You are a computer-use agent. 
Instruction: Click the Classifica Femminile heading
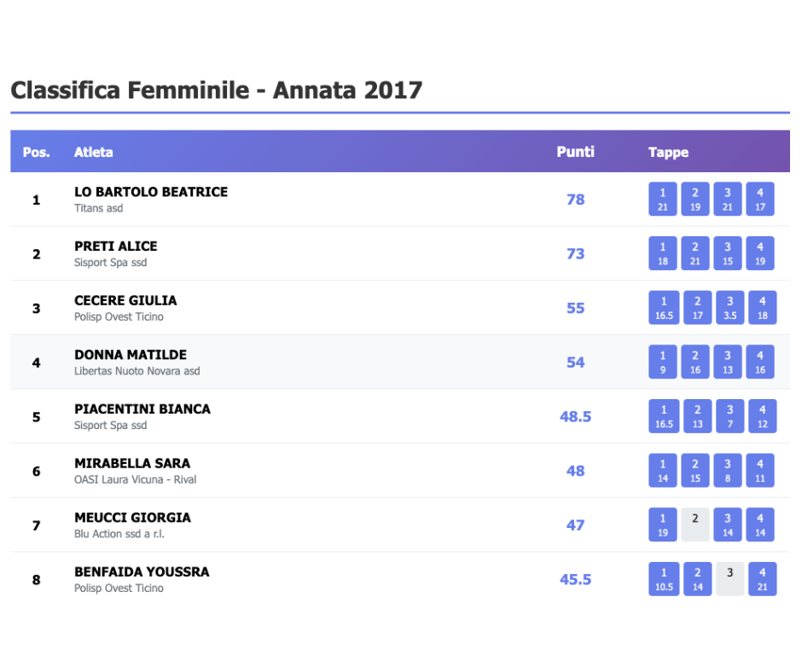pos(216,90)
